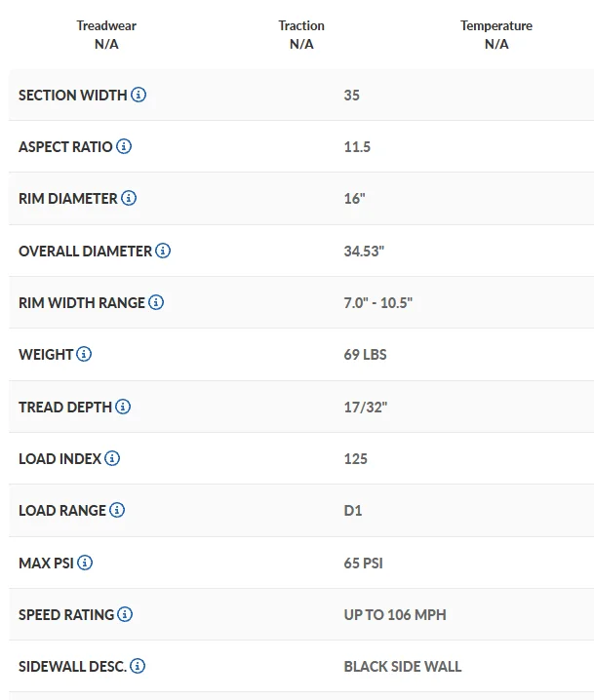Click the Speed Rating info icon

pyautogui.click(x=125, y=614)
